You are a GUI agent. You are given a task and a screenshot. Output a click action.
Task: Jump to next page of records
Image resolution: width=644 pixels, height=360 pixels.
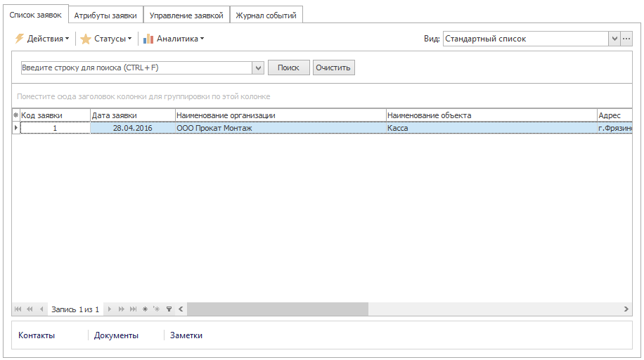pos(121,309)
